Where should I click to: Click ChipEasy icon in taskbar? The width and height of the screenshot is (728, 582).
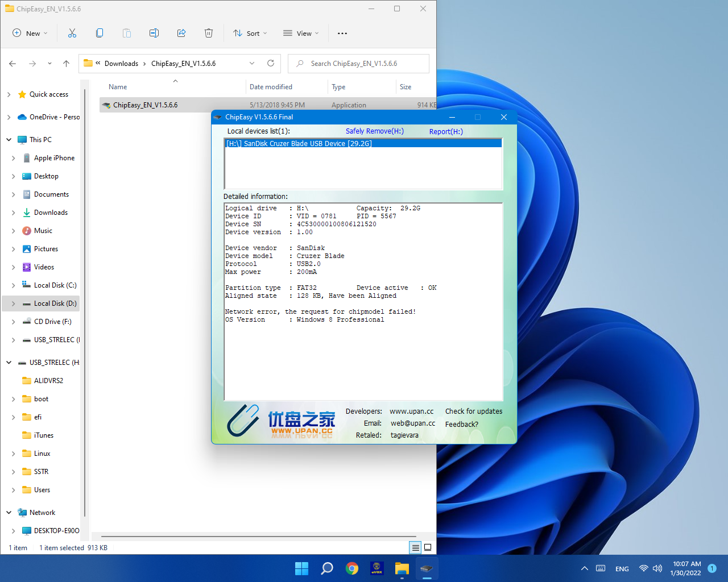point(427,568)
